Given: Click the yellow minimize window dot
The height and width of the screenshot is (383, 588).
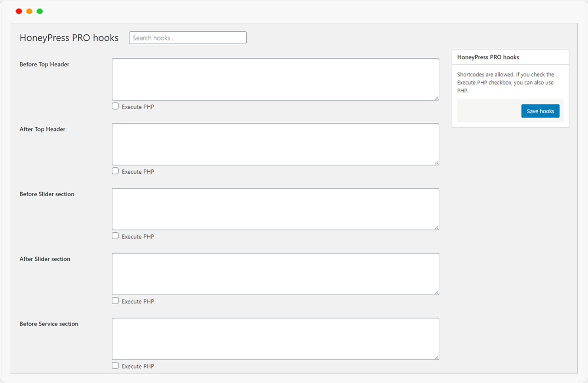Looking at the screenshot, I should point(29,11).
